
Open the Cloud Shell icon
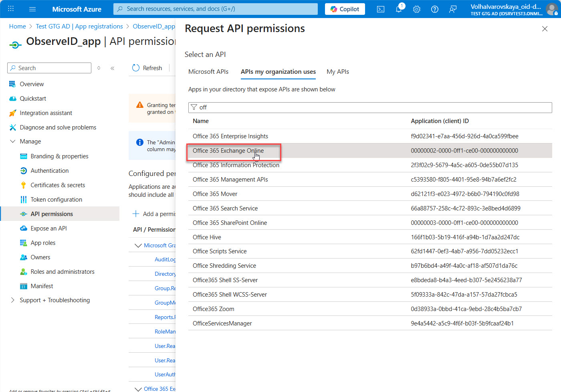tap(381, 9)
